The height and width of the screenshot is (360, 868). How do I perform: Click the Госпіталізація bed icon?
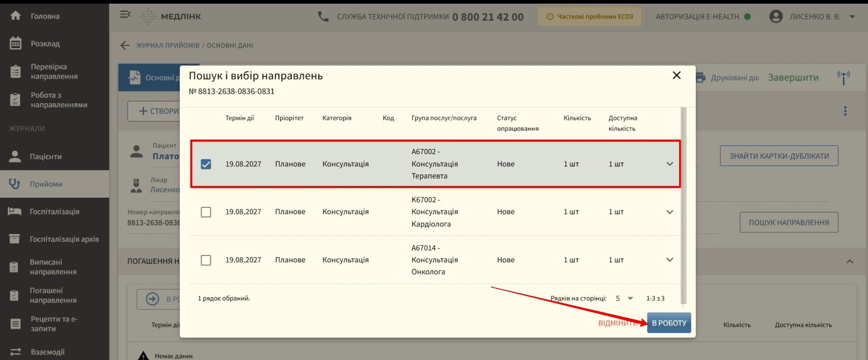click(x=15, y=211)
